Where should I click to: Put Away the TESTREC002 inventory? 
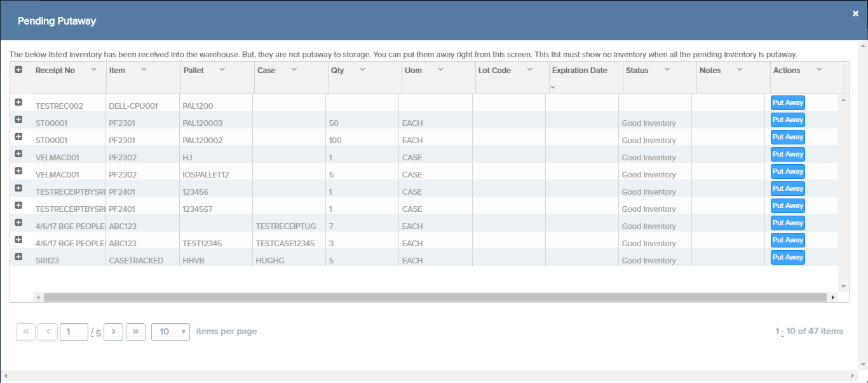pos(788,102)
